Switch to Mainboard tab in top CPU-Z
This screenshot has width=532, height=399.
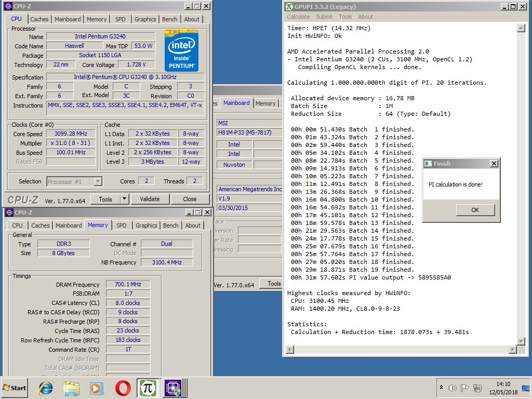click(x=68, y=19)
